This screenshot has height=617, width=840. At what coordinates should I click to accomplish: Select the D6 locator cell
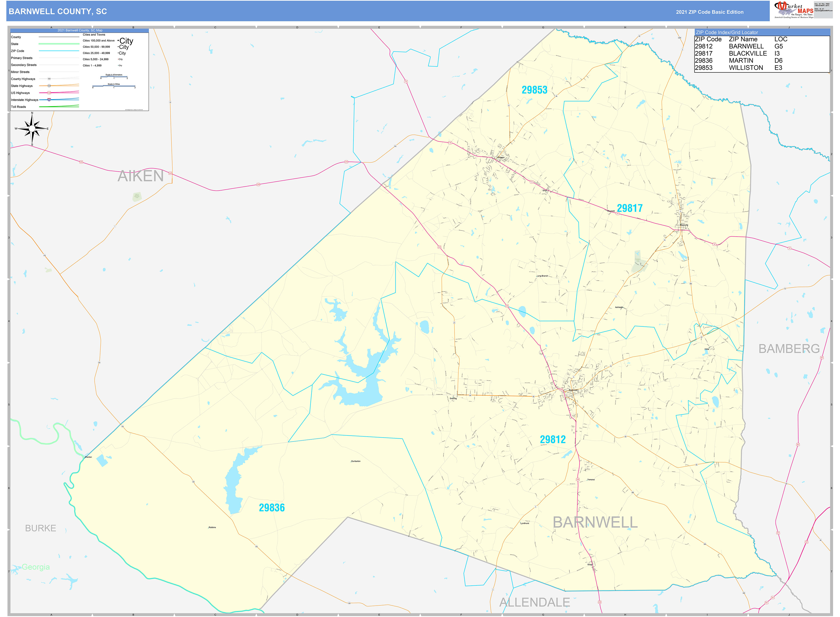[778, 61]
